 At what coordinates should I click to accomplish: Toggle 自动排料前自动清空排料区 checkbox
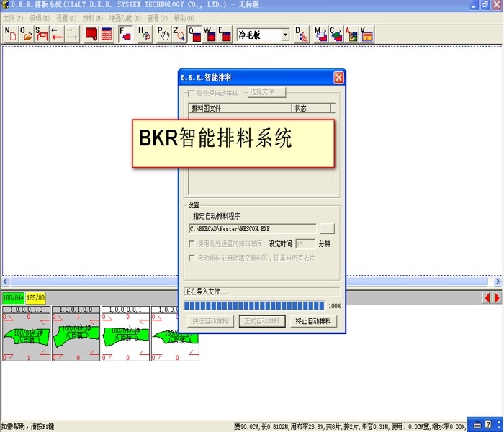(192, 258)
